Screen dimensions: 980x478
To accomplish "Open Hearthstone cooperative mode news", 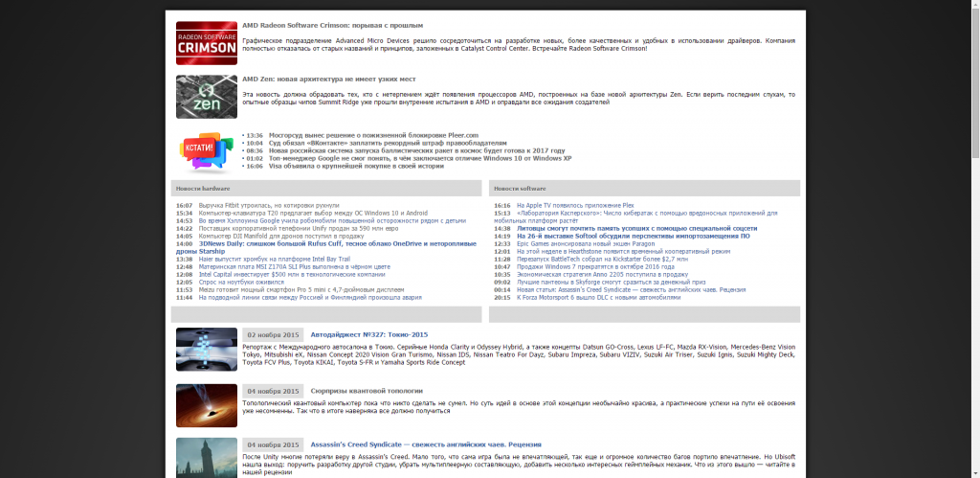I will (x=623, y=252).
